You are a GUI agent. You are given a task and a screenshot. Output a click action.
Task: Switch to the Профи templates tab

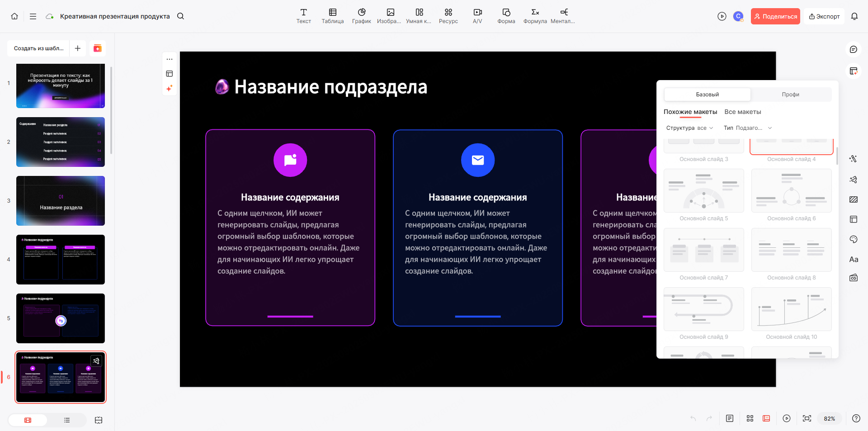791,94
